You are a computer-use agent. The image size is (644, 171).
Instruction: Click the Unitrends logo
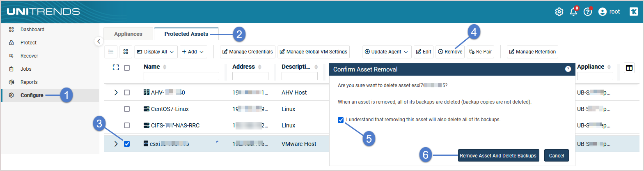43,12
